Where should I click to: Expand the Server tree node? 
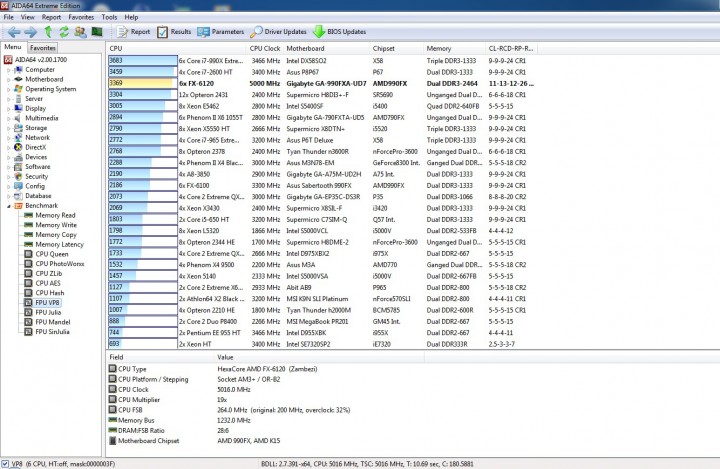click(x=8, y=99)
